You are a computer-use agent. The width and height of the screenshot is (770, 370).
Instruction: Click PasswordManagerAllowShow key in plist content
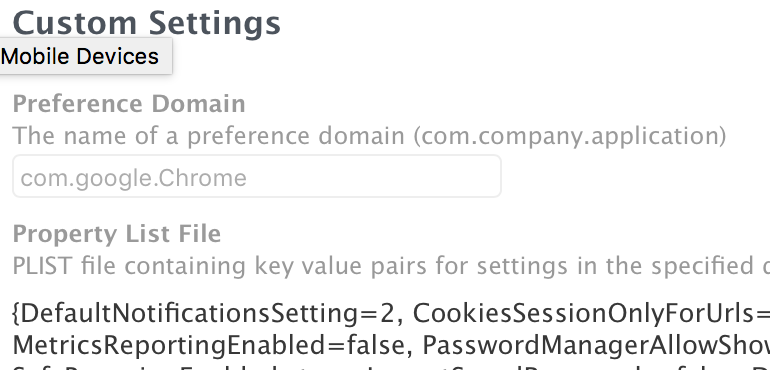596,345
